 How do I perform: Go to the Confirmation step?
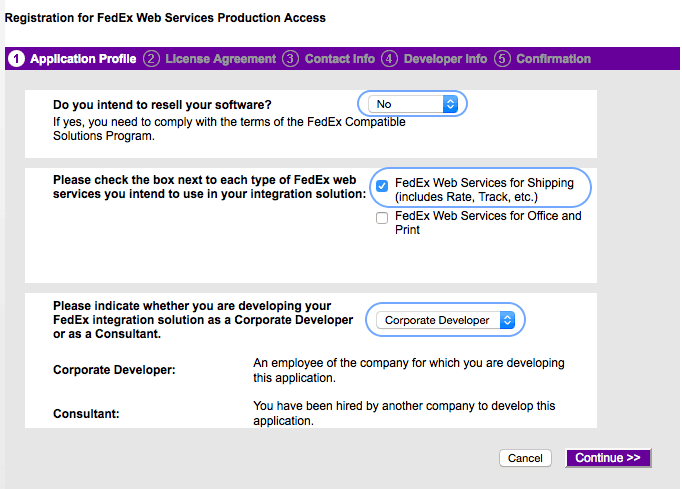(553, 59)
